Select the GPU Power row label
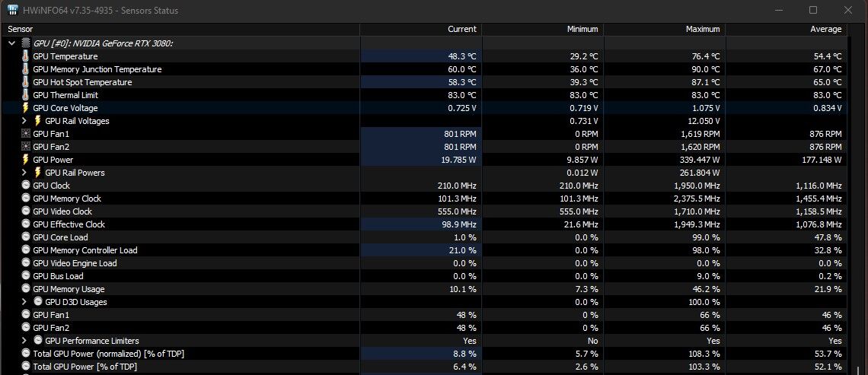 [x=53, y=160]
